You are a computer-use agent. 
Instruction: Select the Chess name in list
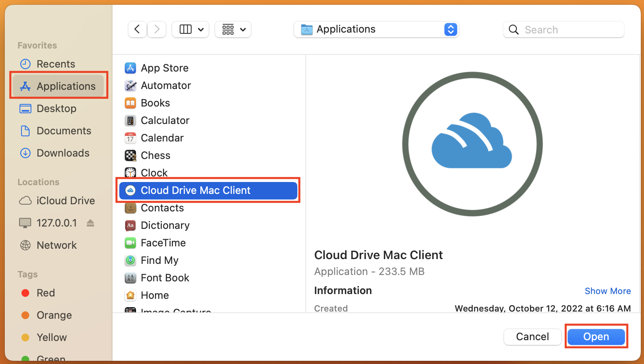coord(155,155)
